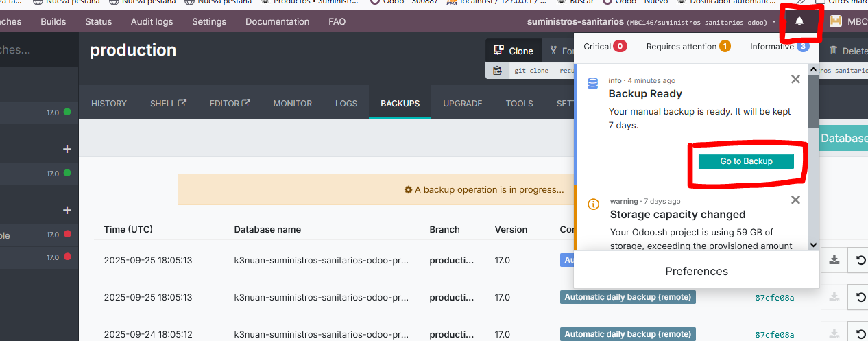
Task: Click the notifications bell icon
Action: pos(799,21)
